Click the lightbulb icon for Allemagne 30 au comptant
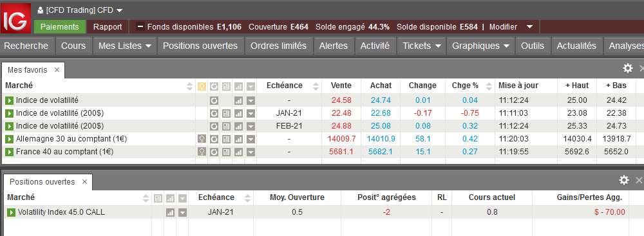The height and width of the screenshot is (236, 644). click(201, 139)
